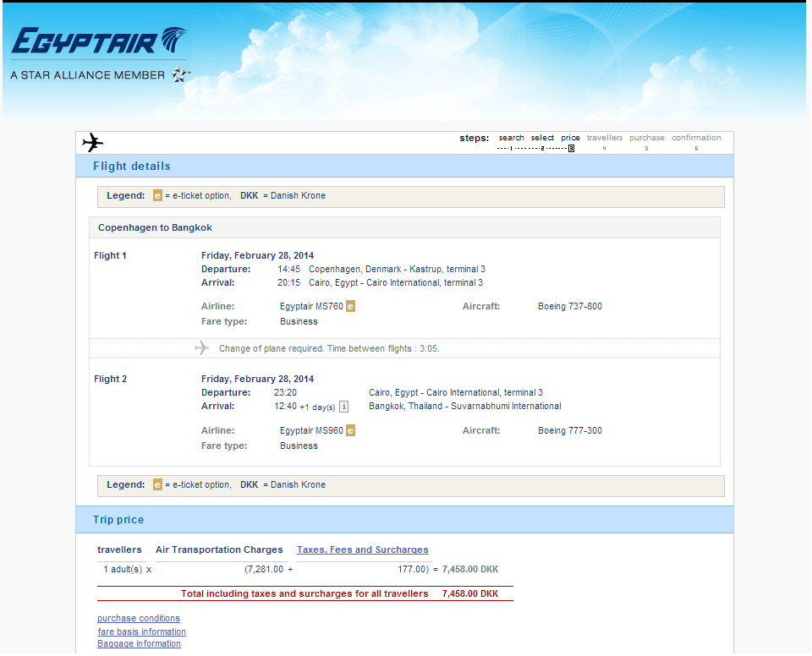The height and width of the screenshot is (656, 812).
Task: Click the black airplane icon above Flight details
Action: [x=92, y=142]
